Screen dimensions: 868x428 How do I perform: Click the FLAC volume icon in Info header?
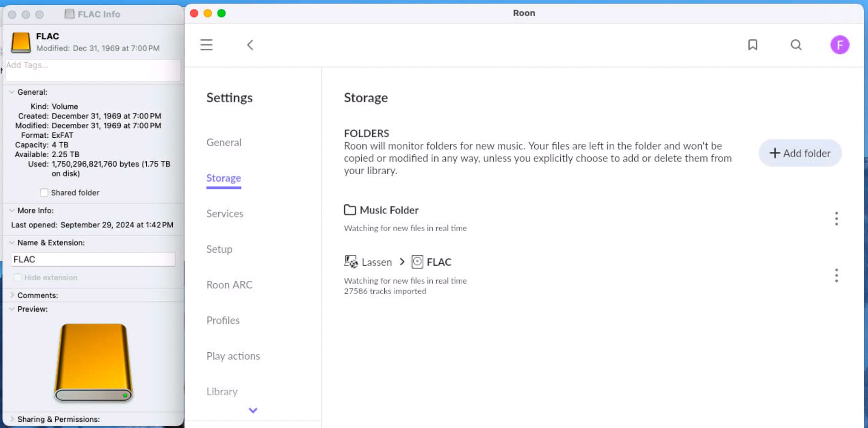coord(21,42)
